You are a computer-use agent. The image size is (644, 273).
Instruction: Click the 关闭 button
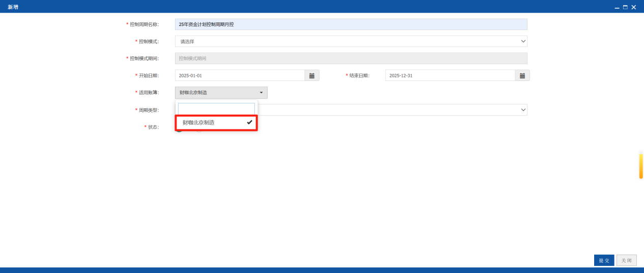click(627, 260)
